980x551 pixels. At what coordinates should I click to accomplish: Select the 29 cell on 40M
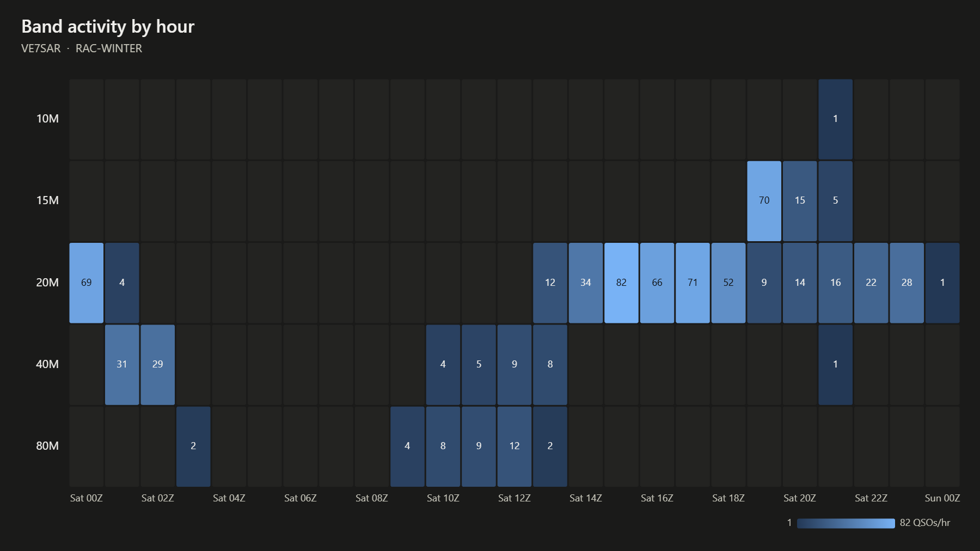pyautogui.click(x=157, y=364)
